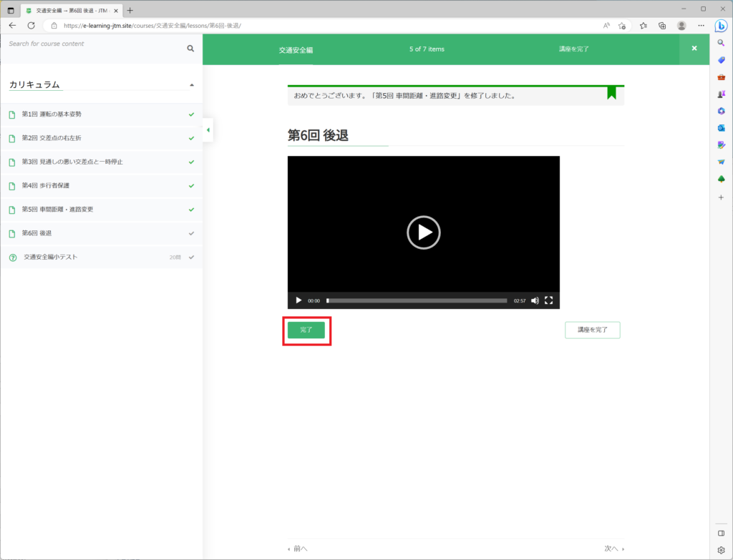Refresh the page with reload icon
Viewport: 733px width, 560px height.
[x=31, y=25]
